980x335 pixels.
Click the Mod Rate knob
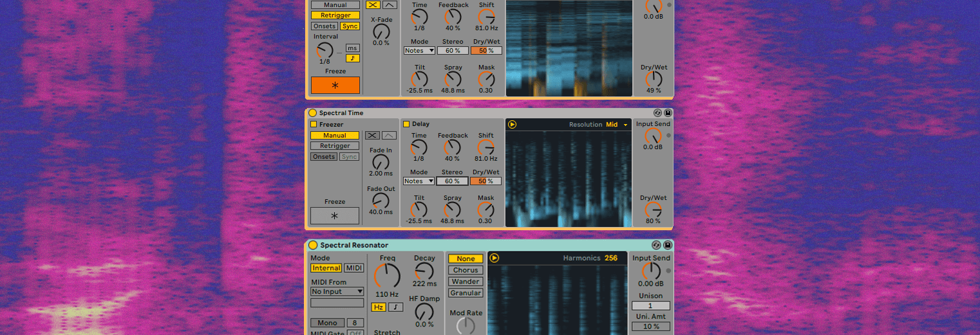466,326
